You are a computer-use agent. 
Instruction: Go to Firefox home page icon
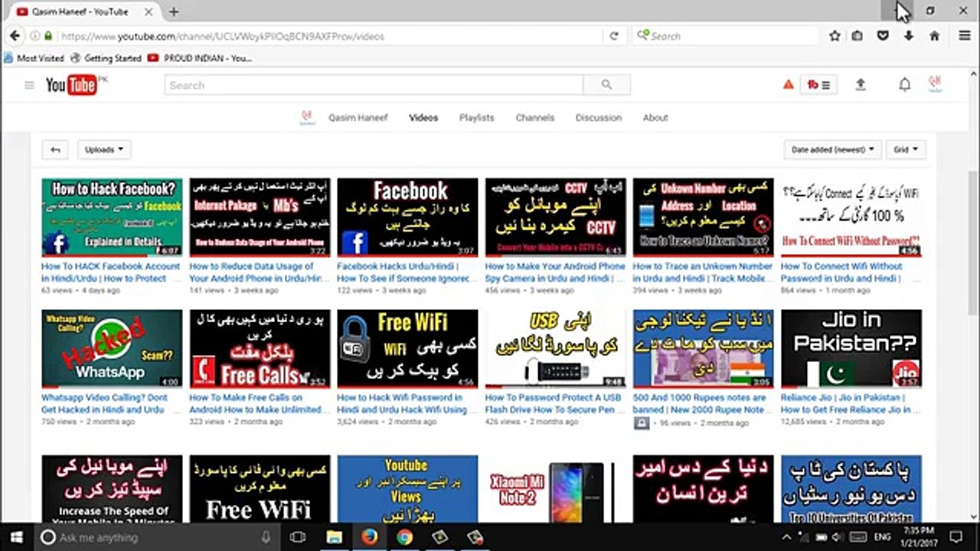pos(934,36)
